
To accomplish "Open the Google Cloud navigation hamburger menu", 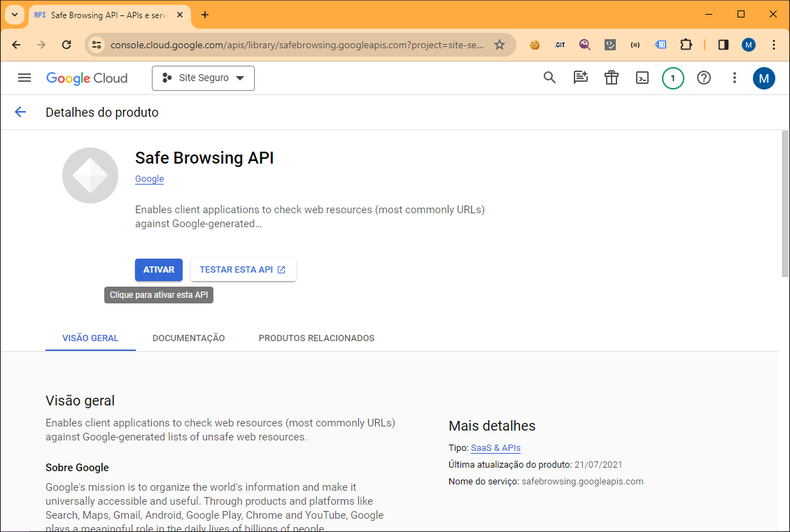I will pos(24,78).
